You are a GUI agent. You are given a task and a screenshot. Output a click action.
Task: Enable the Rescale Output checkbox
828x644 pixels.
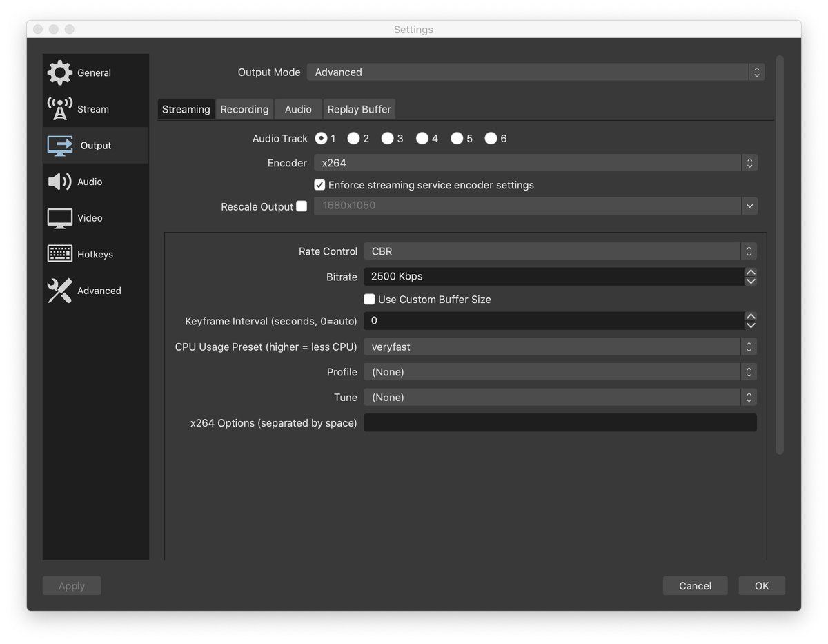pos(302,206)
